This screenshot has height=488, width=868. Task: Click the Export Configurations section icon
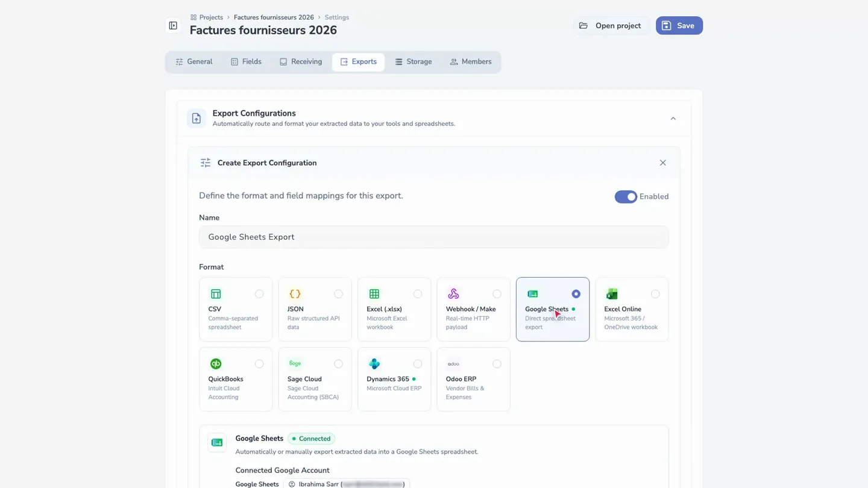pyautogui.click(x=197, y=119)
